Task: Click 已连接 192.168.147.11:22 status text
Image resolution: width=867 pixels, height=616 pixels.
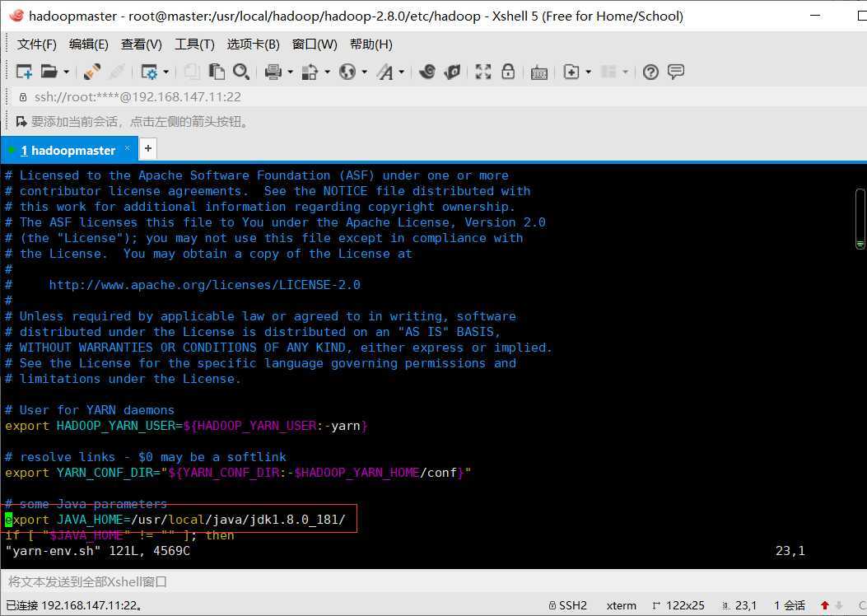Action: tap(74, 605)
